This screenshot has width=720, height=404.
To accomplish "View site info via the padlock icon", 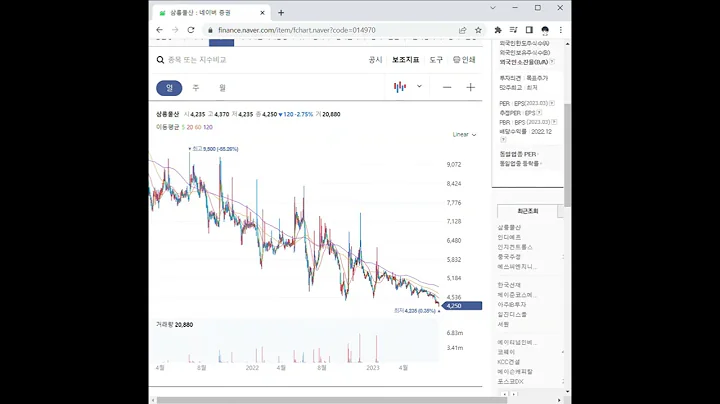I will (210, 30).
